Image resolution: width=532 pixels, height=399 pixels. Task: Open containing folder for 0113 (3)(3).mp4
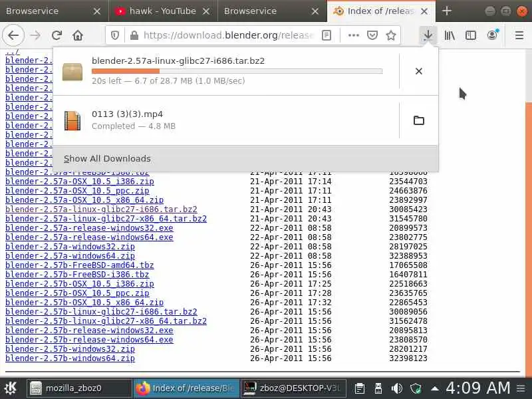[x=419, y=120]
